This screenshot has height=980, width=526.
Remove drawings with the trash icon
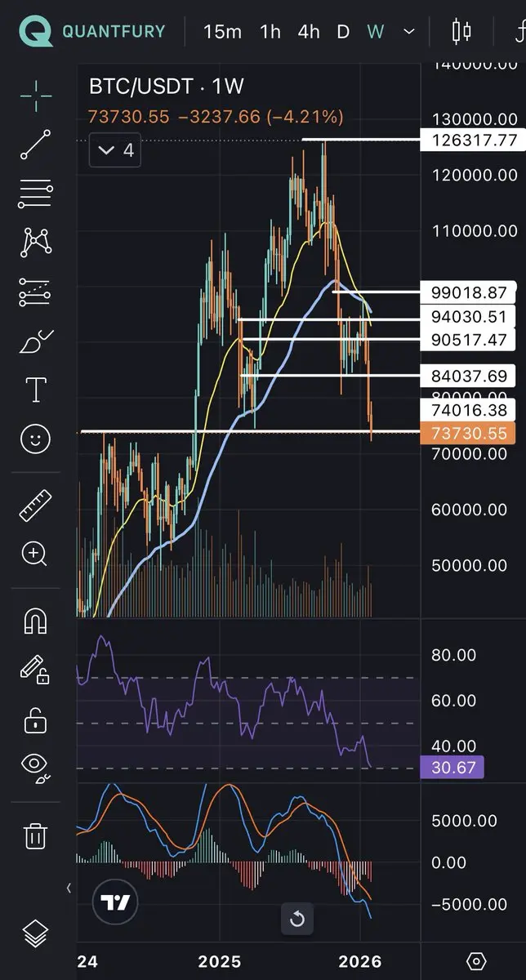[36, 836]
